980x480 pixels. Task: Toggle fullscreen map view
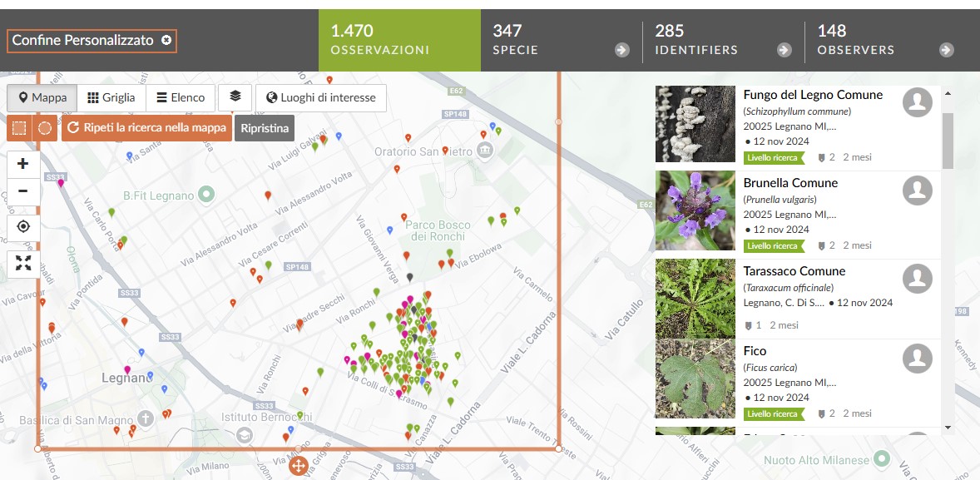point(23,264)
